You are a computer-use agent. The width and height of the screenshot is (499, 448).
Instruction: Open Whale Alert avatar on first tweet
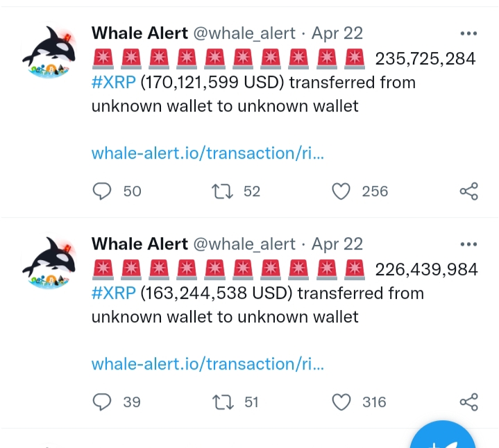[49, 51]
